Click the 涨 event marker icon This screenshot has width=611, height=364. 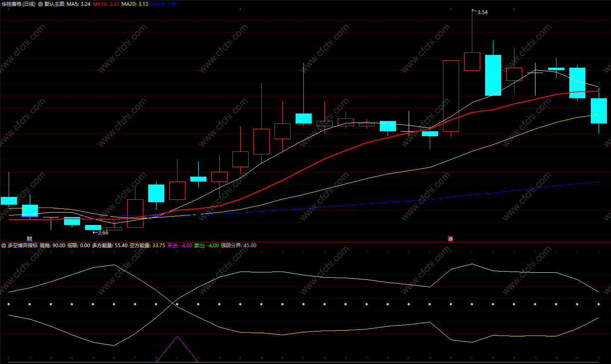pyautogui.click(x=450, y=239)
